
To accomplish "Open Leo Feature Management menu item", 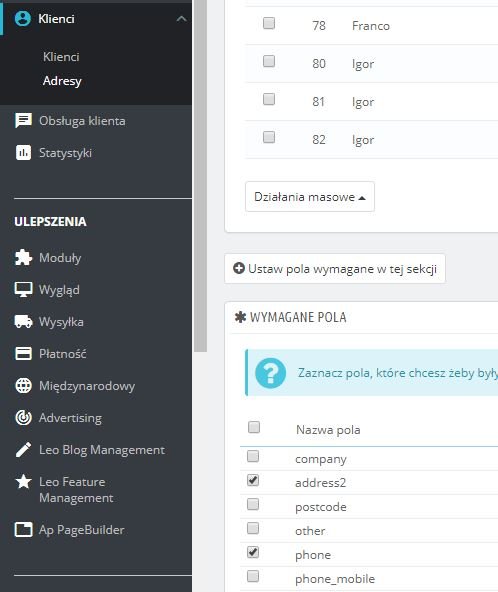I will point(76,490).
